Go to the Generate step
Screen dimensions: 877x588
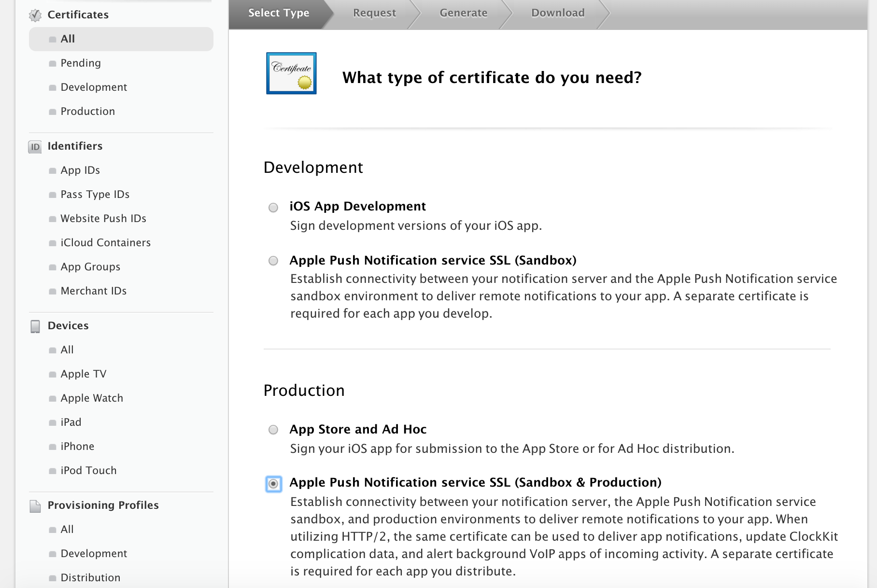pyautogui.click(x=463, y=13)
